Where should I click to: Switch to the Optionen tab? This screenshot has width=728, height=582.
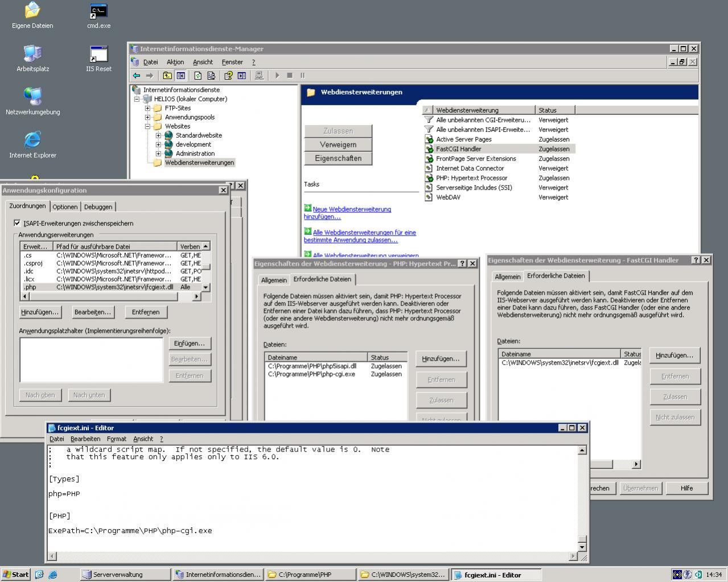pos(65,207)
